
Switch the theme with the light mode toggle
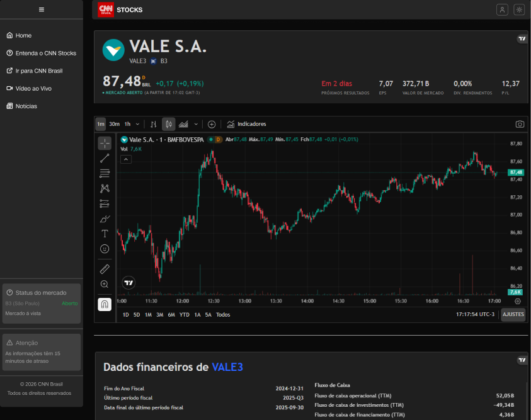tap(519, 9)
